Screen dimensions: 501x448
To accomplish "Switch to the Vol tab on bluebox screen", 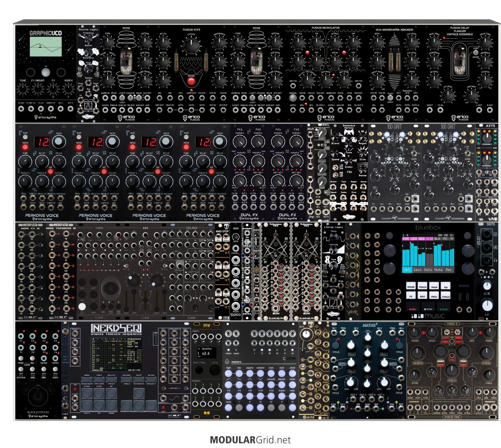I will pyautogui.click(x=407, y=270).
